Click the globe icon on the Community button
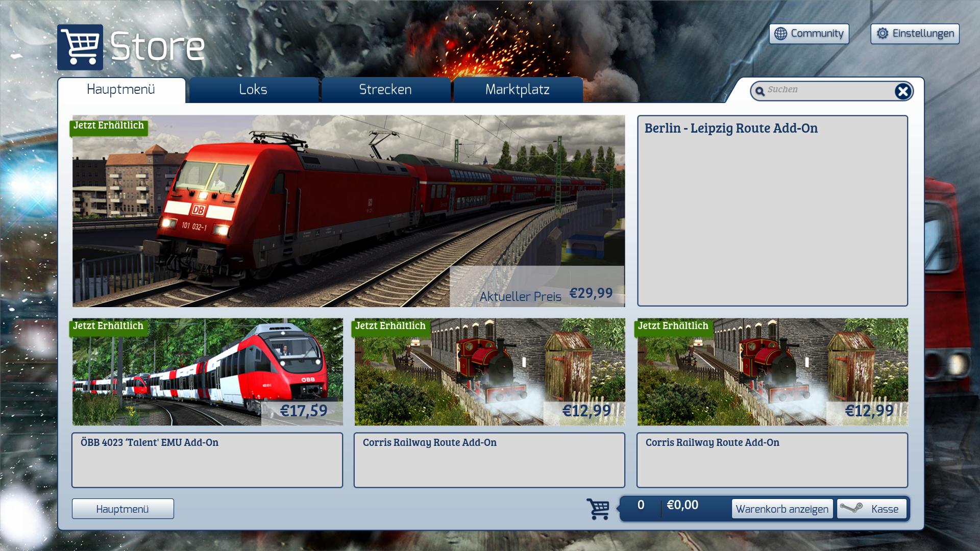The width and height of the screenshot is (980, 551). 780,34
